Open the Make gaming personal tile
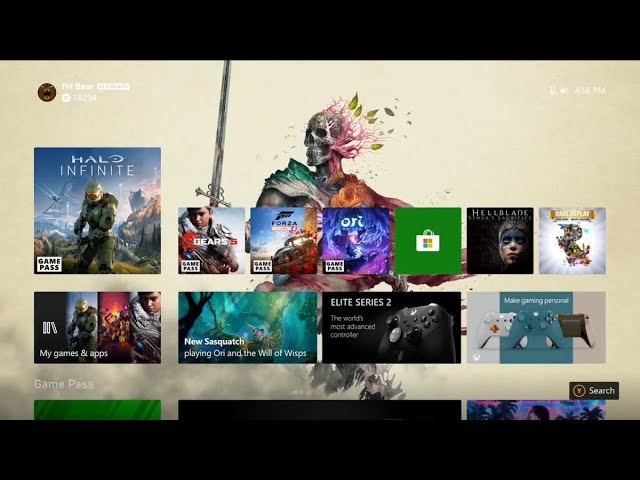Viewport: 640px width, 480px height. pos(536,327)
